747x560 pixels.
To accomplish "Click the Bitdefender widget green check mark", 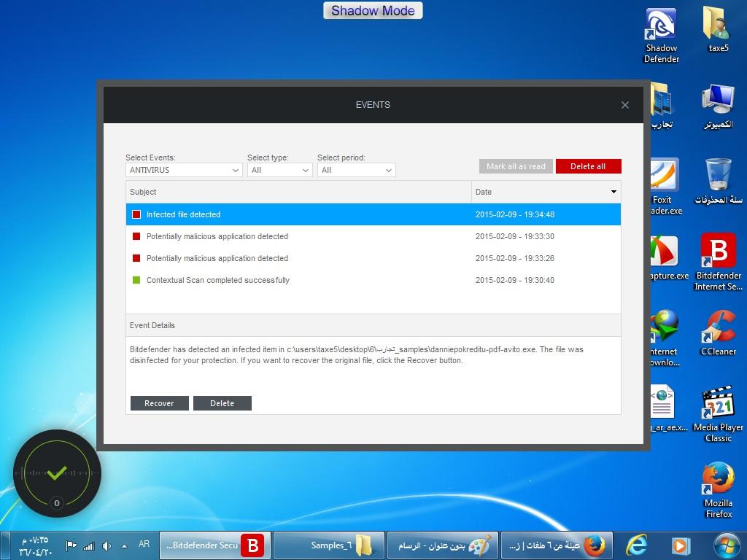I will [57, 472].
